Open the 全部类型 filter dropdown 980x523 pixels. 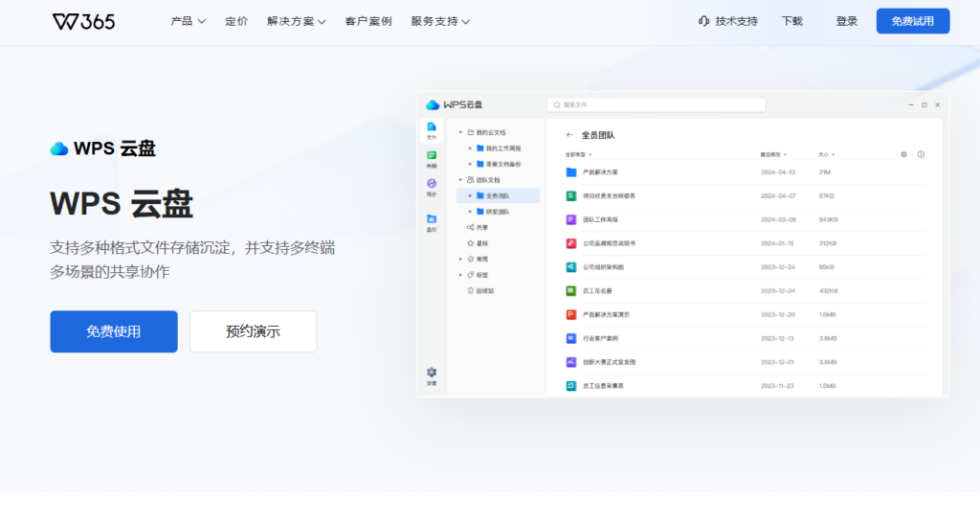click(x=578, y=154)
